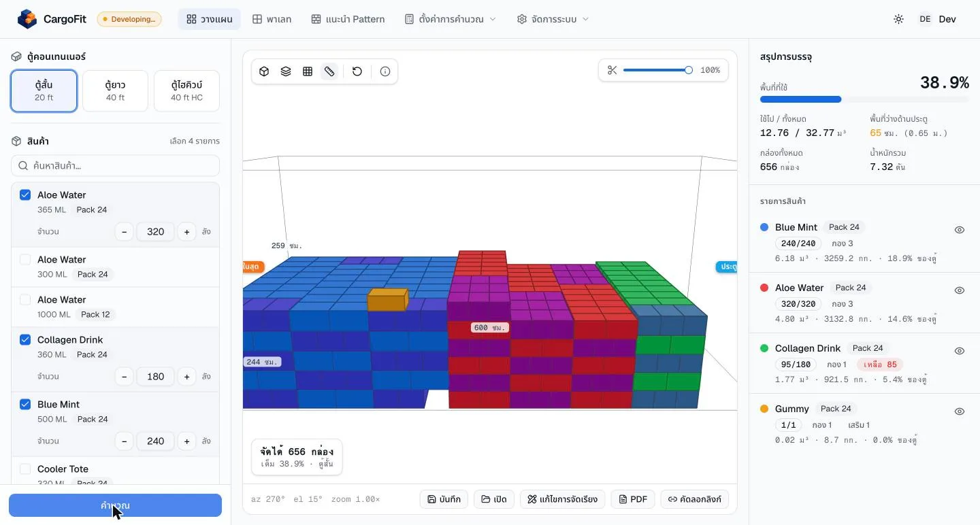Click the Blue Mint quantity field 240
Viewport: 980px width, 525px height.
point(155,441)
